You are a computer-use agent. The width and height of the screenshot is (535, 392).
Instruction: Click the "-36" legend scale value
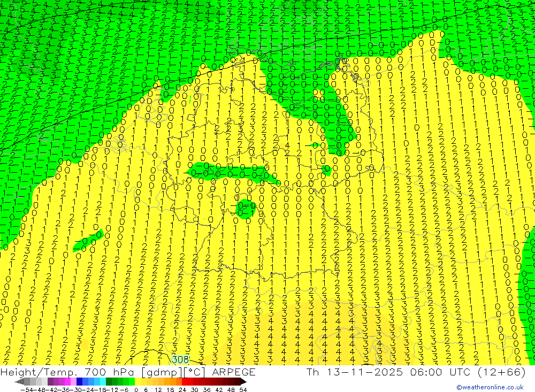pyautogui.click(x=63, y=389)
